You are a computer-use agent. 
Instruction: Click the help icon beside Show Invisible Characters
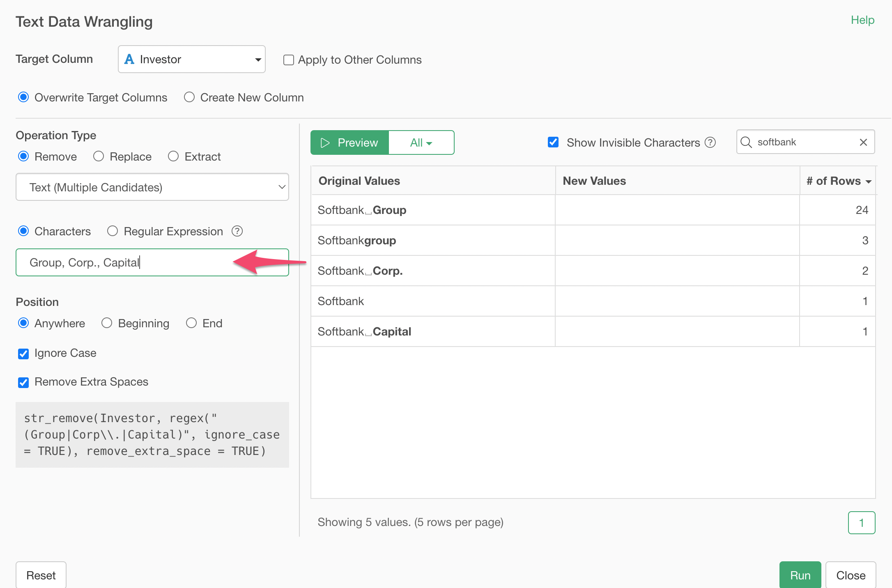[710, 142]
